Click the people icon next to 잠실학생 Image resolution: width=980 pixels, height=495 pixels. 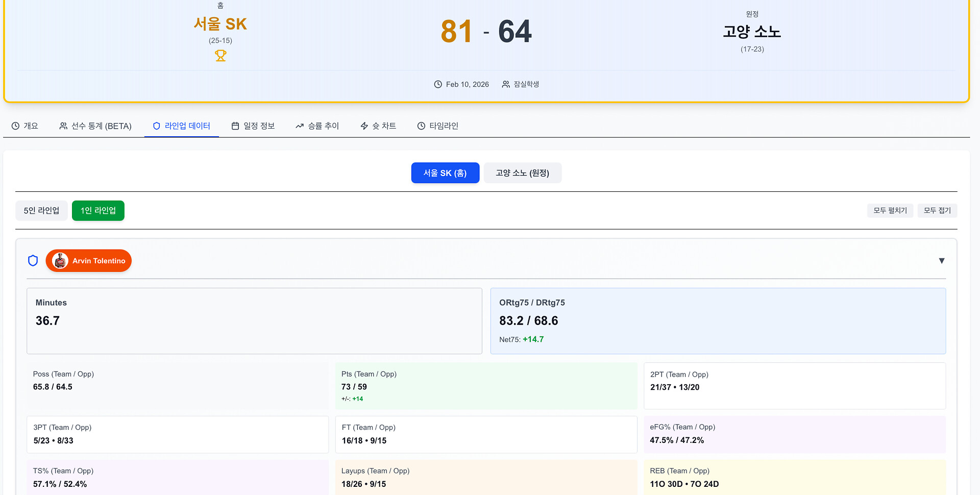[506, 84]
